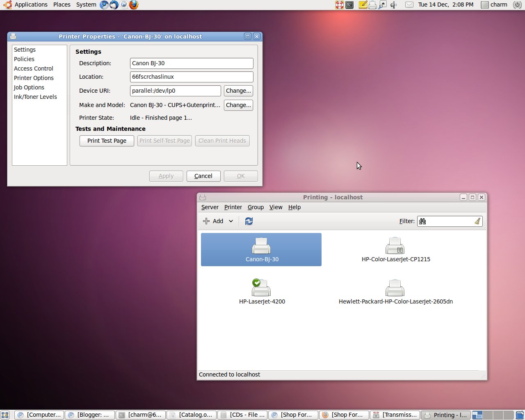525x420 pixels.
Task: Open the volume speaker icon
Action: (x=394, y=5)
